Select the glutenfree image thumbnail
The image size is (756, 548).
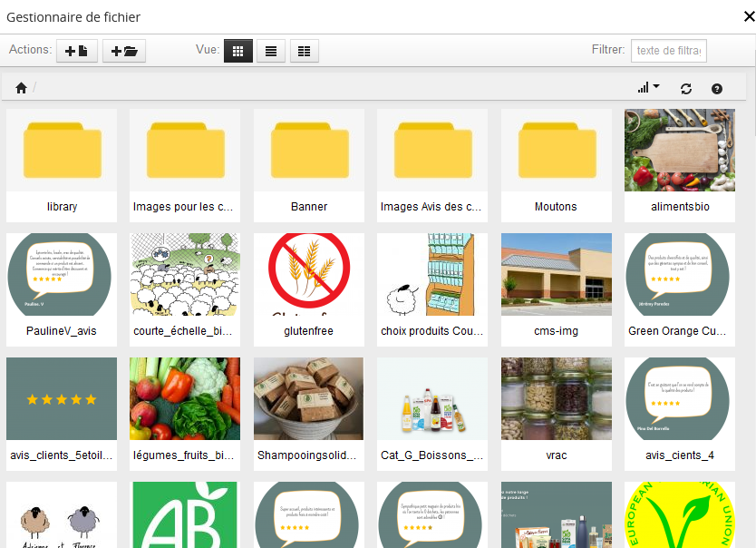coord(309,275)
